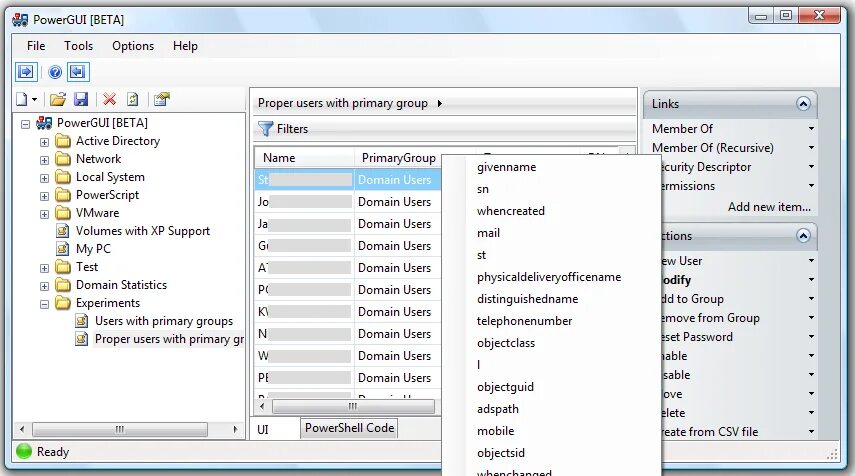Click the blue right-arrow toolbar icon
855x476 pixels.
tap(26, 71)
